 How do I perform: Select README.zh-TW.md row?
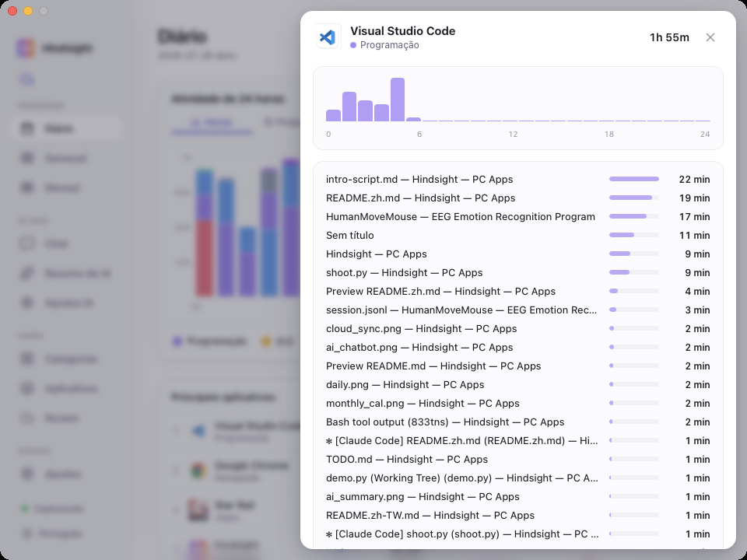tap(518, 515)
